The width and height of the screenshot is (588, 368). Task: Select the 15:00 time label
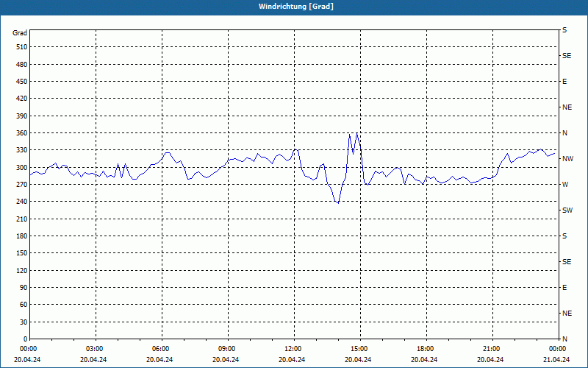click(x=359, y=349)
